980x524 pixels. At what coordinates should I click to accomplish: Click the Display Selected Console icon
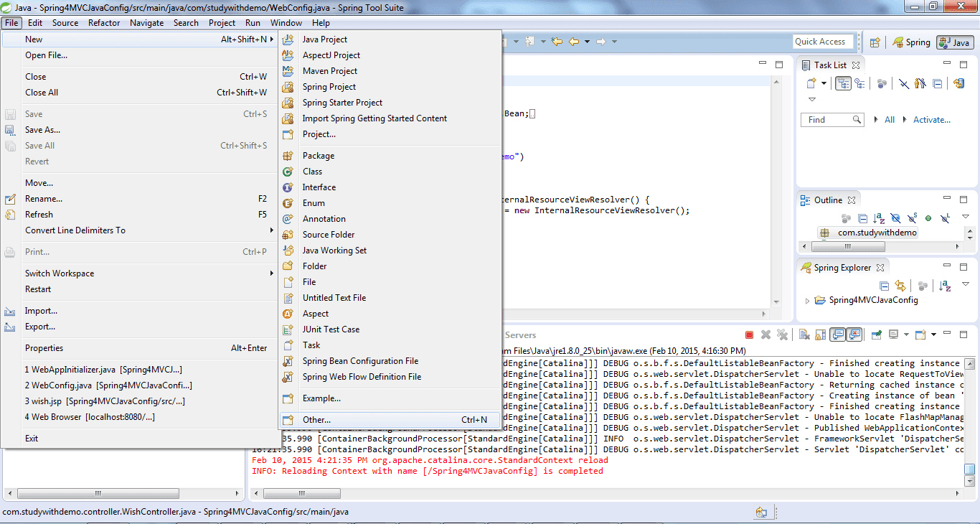[893, 334]
